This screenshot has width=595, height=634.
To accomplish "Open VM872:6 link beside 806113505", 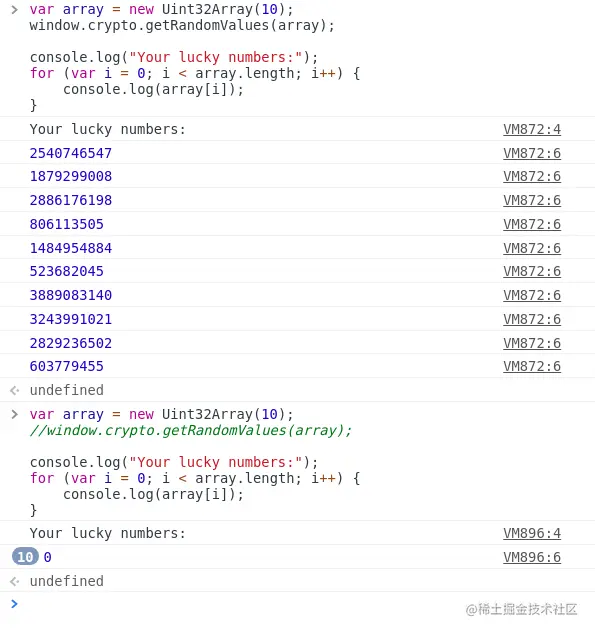I will click(532, 224).
